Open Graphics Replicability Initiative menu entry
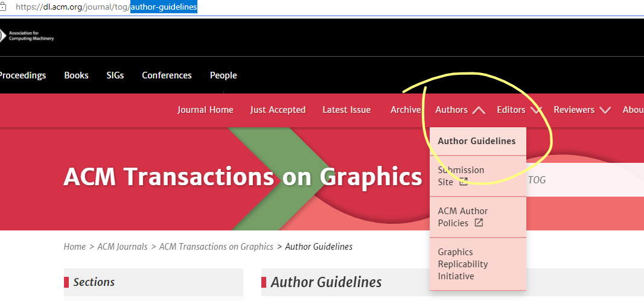 click(477, 264)
